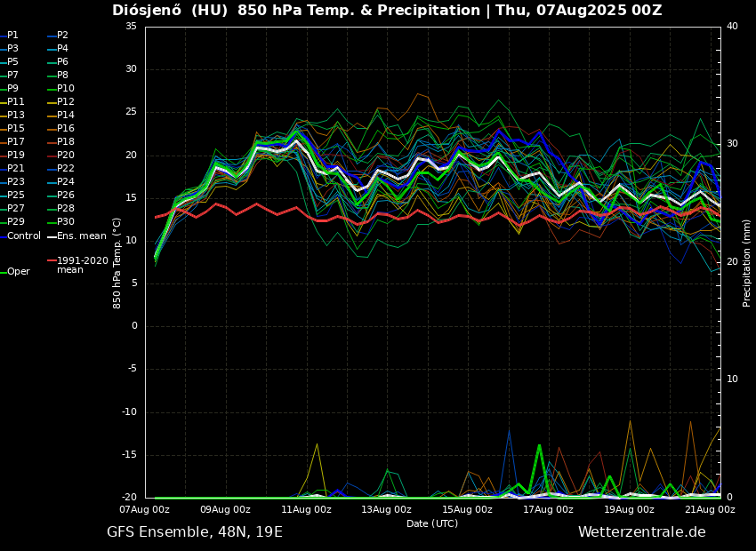Image resolution: width=756 pixels, height=551 pixels.
Task: Click the P14 legend label
Action: [x=66, y=116]
